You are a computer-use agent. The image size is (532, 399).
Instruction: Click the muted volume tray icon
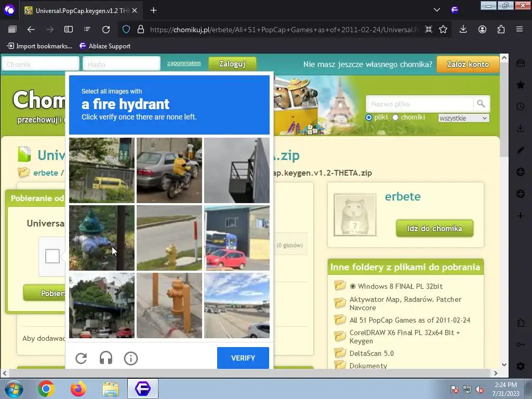480,389
